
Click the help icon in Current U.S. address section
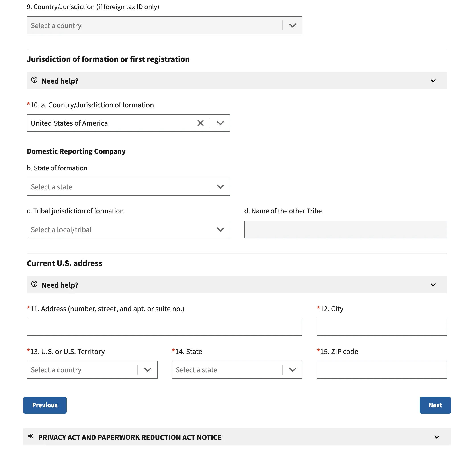[34, 285]
